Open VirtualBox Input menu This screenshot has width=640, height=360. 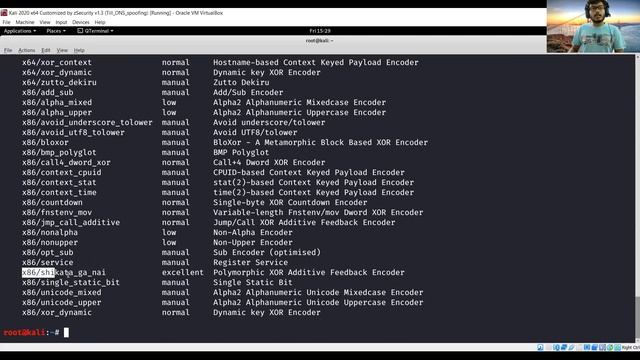(61, 22)
